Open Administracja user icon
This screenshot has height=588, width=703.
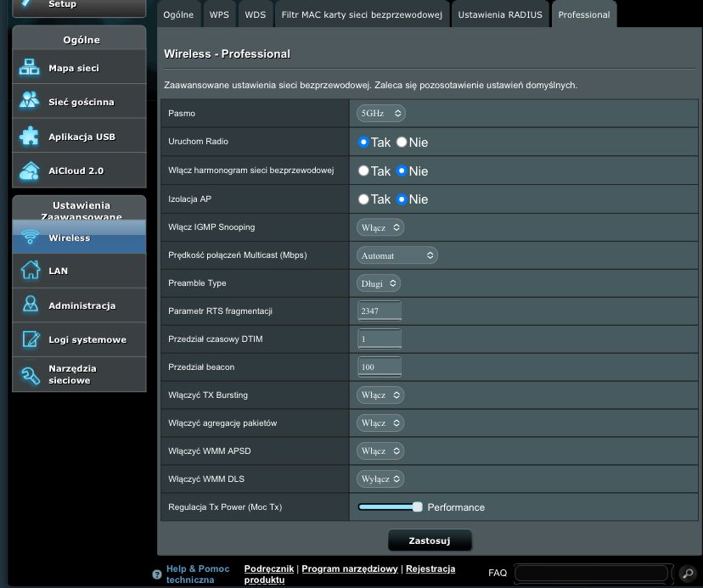(30, 305)
